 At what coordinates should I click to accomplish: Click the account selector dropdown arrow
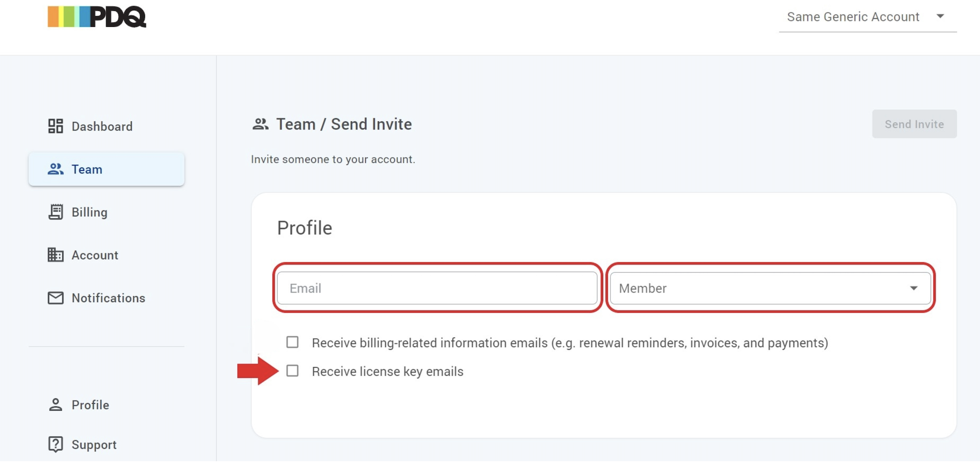pyautogui.click(x=940, y=16)
